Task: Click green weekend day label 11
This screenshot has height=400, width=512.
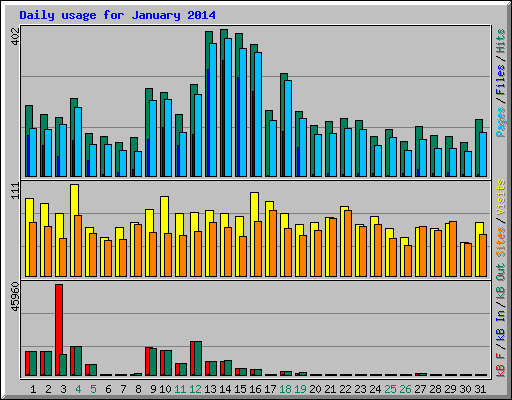Action: tap(180, 389)
